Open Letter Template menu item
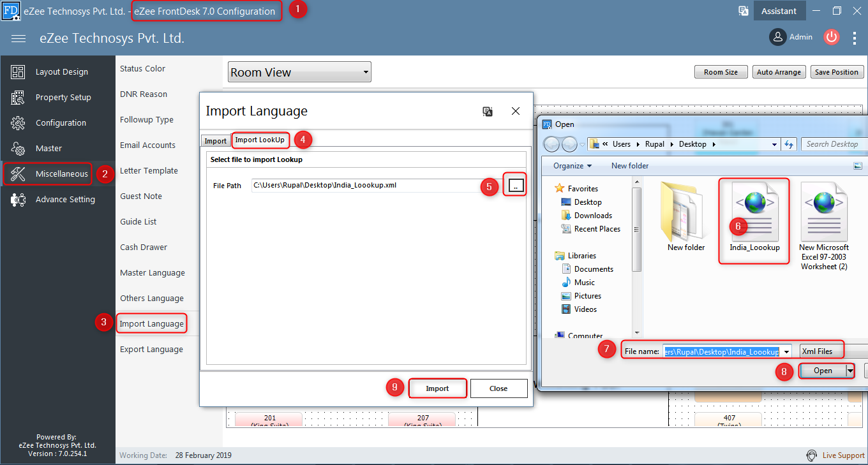Screen dimensions: 868x465 coord(149,170)
